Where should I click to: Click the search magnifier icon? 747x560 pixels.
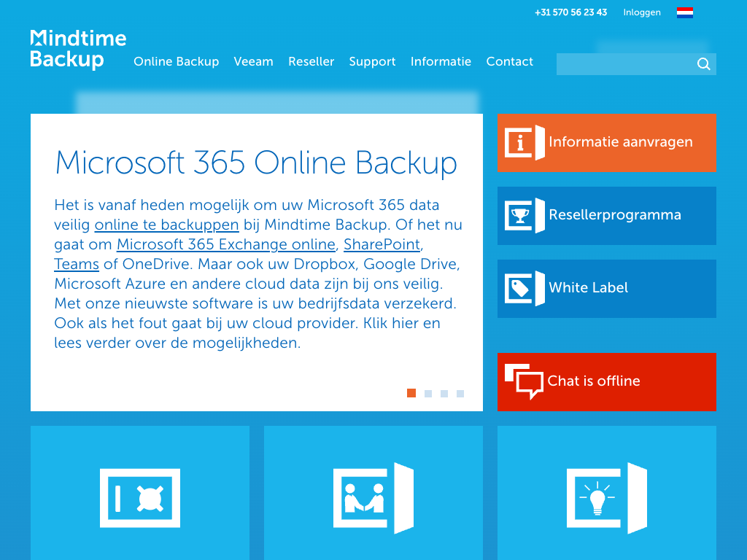(x=704, y=64)
